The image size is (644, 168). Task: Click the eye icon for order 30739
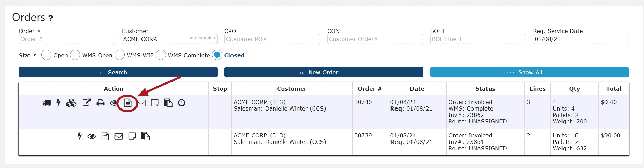coord(92,136)
